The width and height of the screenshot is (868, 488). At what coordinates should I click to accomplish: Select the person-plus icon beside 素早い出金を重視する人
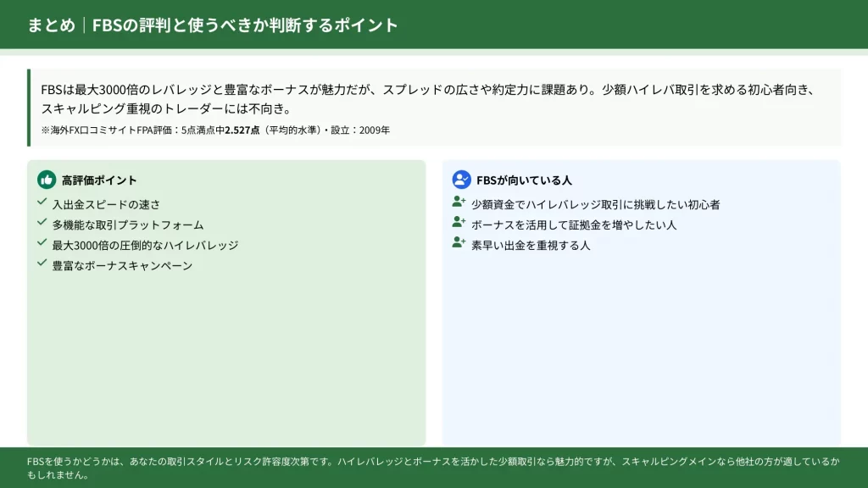(x=459, y=243)
